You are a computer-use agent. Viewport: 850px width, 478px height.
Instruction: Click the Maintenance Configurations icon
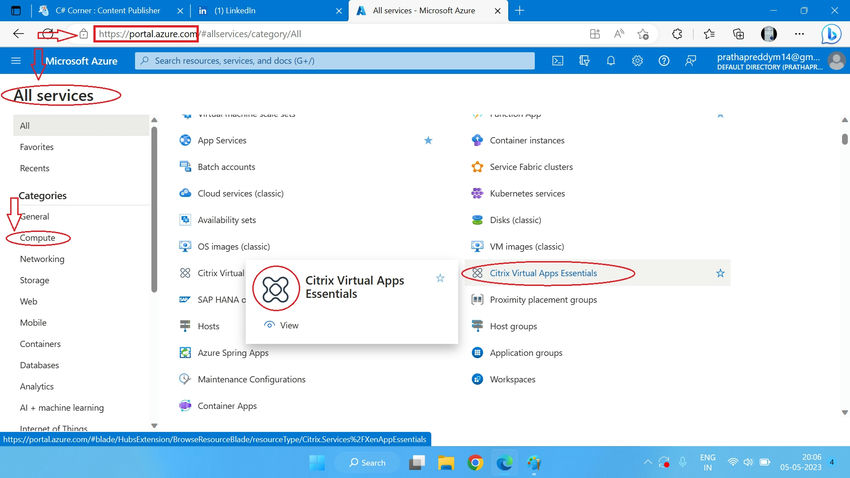(185, 379)
